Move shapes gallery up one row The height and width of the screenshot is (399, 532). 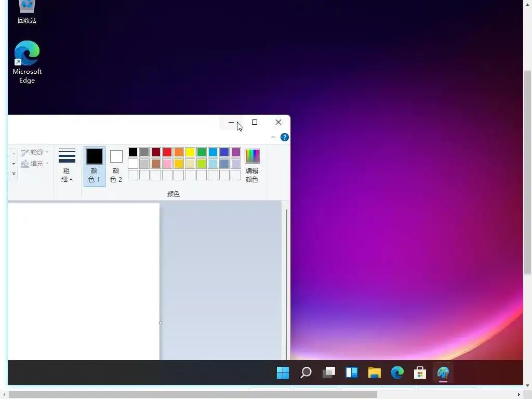(x=14, y=153)
